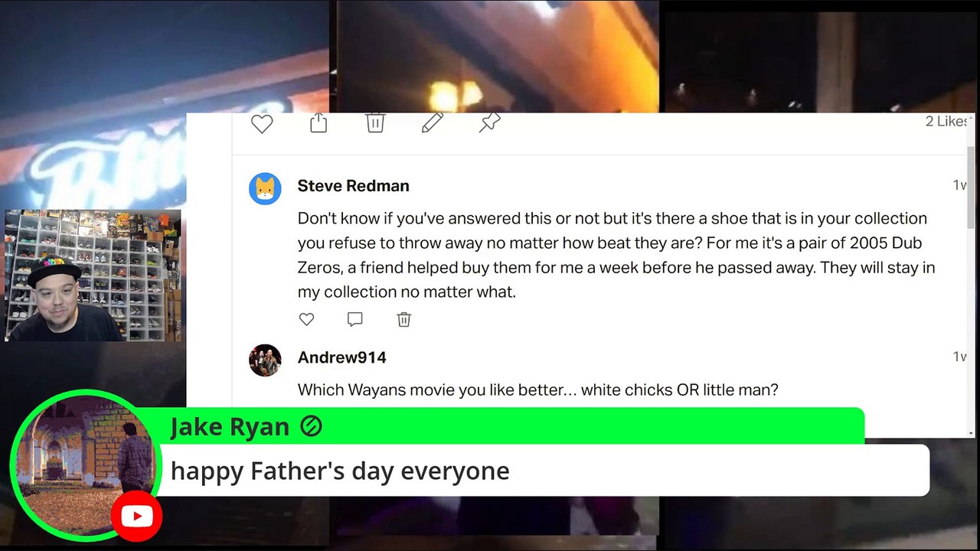Image resolution: width=980 pixels, height=551 pixels.
Task: Share the post using the share icon
Action: pyautogui.click(x=318, y=122)
